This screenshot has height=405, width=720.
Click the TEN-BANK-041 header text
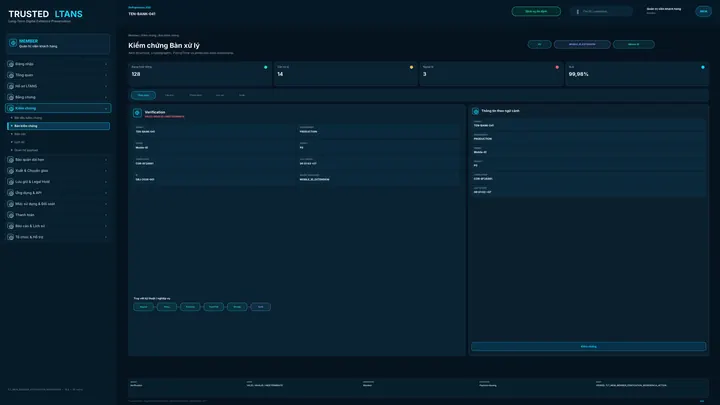click(x=142, y=14)
